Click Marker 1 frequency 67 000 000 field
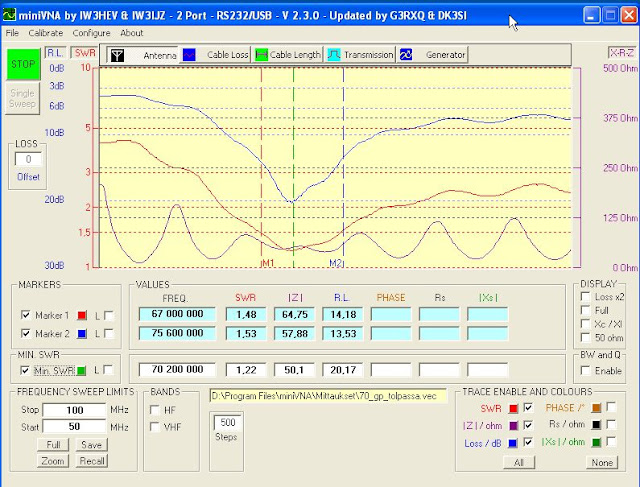The width and height of the screenshot is (640, 487). point(177,314)
